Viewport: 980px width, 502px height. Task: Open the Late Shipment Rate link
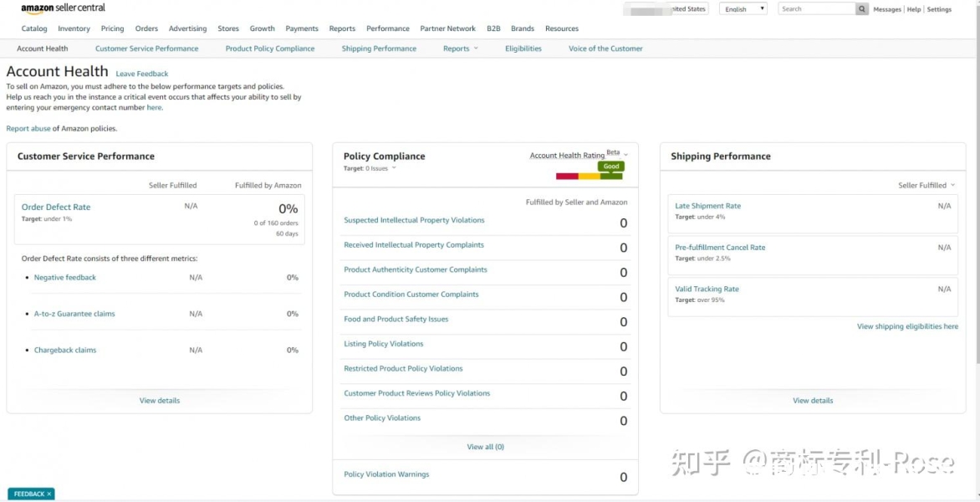pos(708,206)
